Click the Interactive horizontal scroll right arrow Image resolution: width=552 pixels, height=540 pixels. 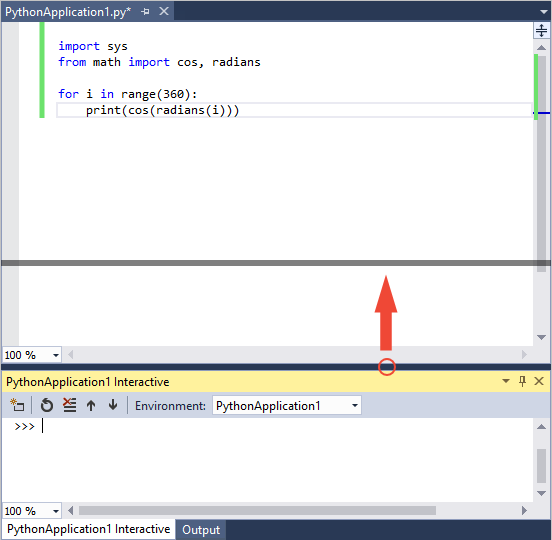524,510
